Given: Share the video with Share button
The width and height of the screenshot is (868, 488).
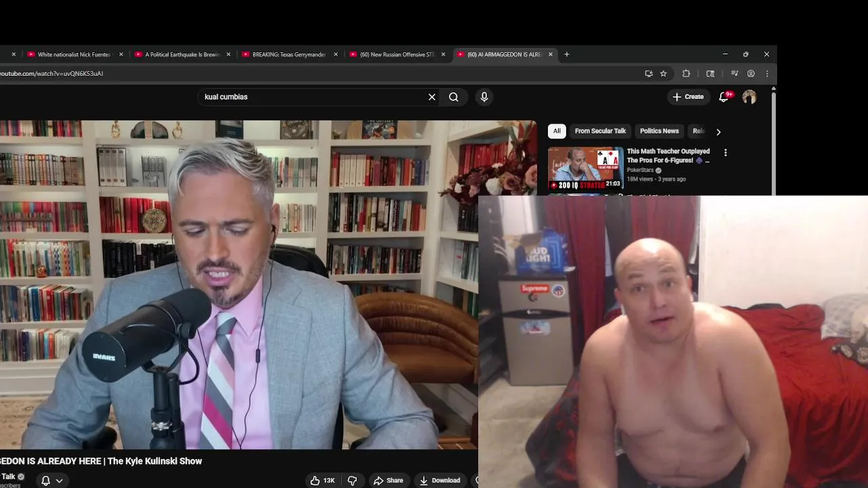Looking at the screenshot, I should pos(389,480).
